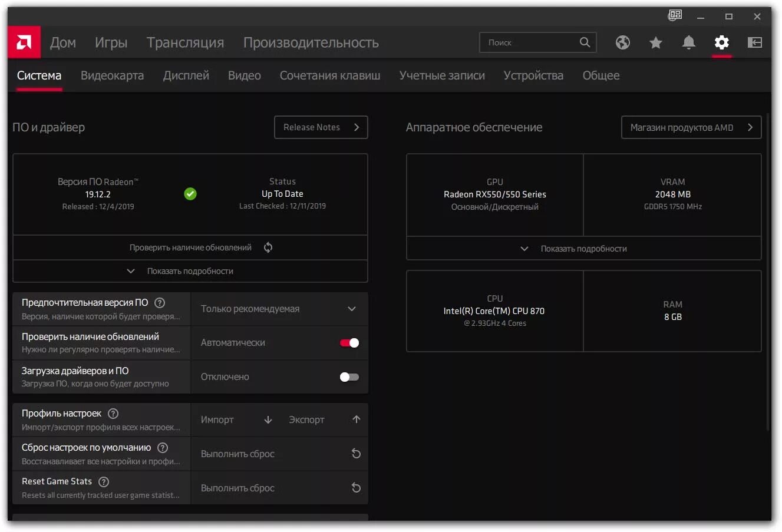
Task: Click Проверить наличие обновлений button
Action: [190, 247]
